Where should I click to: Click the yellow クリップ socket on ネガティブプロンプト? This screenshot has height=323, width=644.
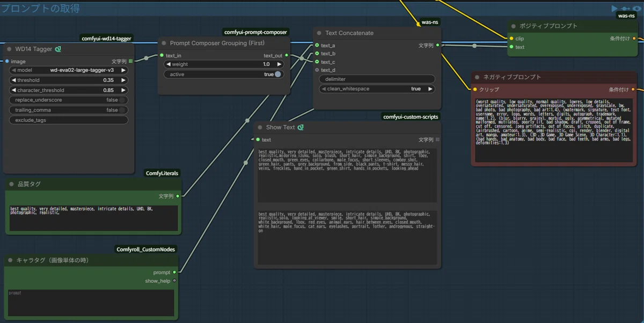tap(474, 89)
